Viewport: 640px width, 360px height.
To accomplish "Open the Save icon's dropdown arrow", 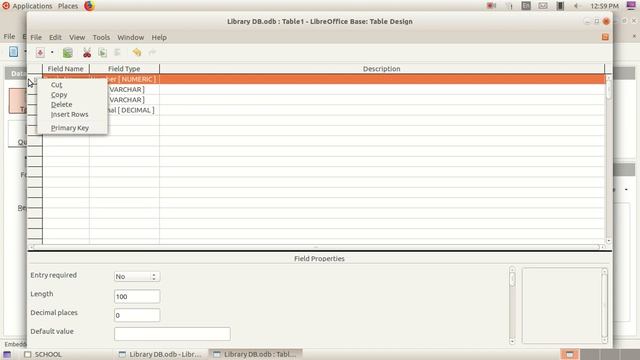I will 52,53.
